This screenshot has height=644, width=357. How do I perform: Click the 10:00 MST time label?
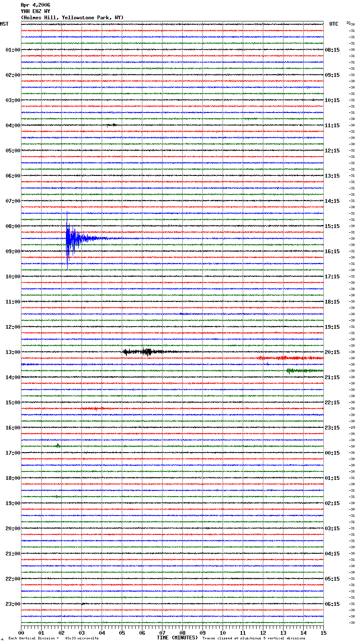pyautogui.click(x=13, y=277)
